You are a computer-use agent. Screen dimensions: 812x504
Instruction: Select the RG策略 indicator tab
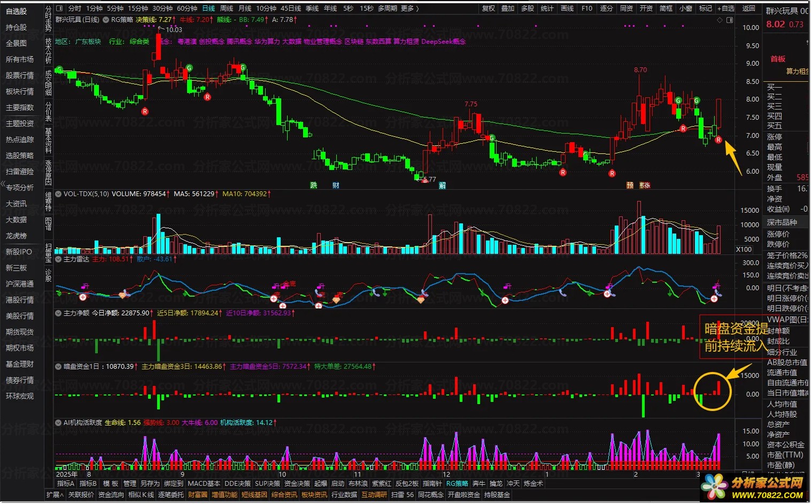(457, 483)
